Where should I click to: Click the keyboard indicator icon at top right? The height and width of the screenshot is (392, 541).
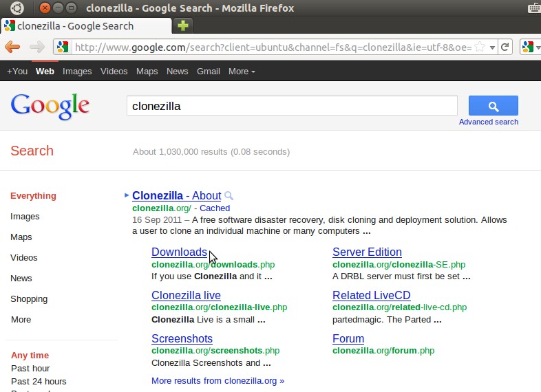click(x=534, y=8)
